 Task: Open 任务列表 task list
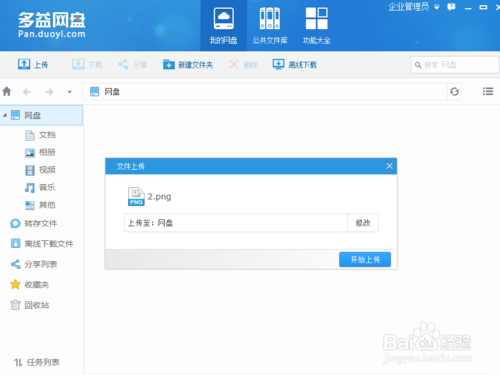(x=36, y=362)
